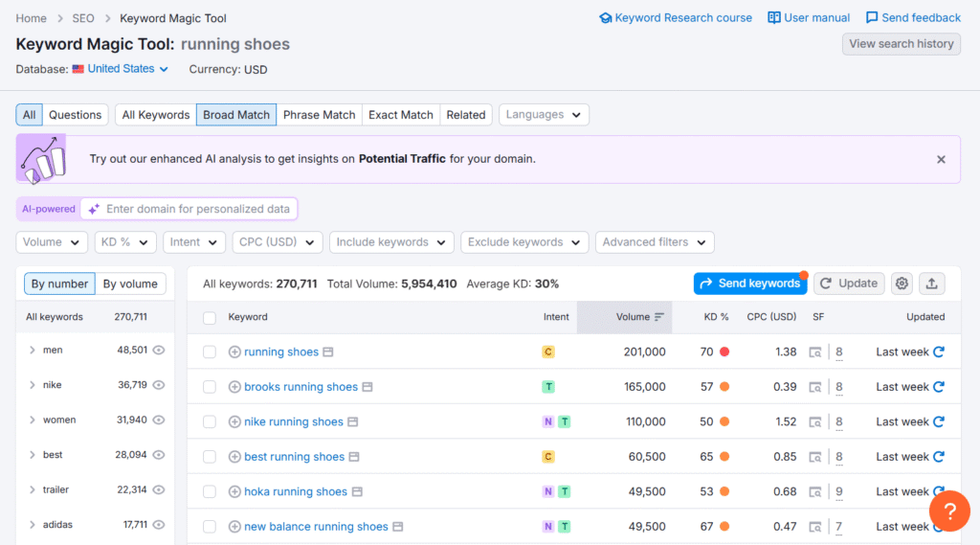Click the export upload icon
The height and width of the screenshot is (545, 980).
931,284
